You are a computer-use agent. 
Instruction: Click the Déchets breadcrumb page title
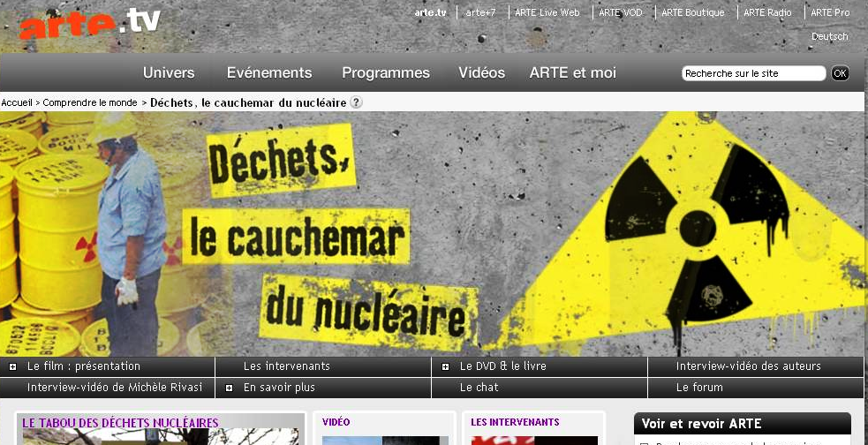click(248, 103)
